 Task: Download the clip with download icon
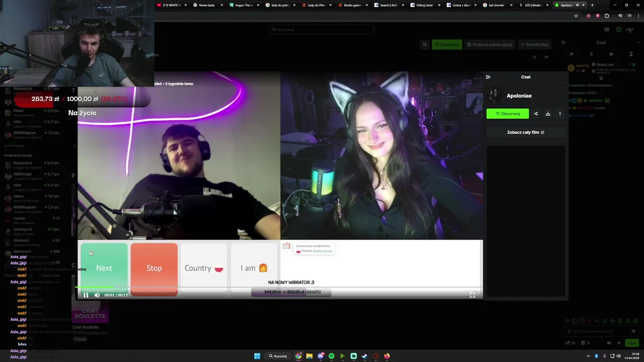548,114
